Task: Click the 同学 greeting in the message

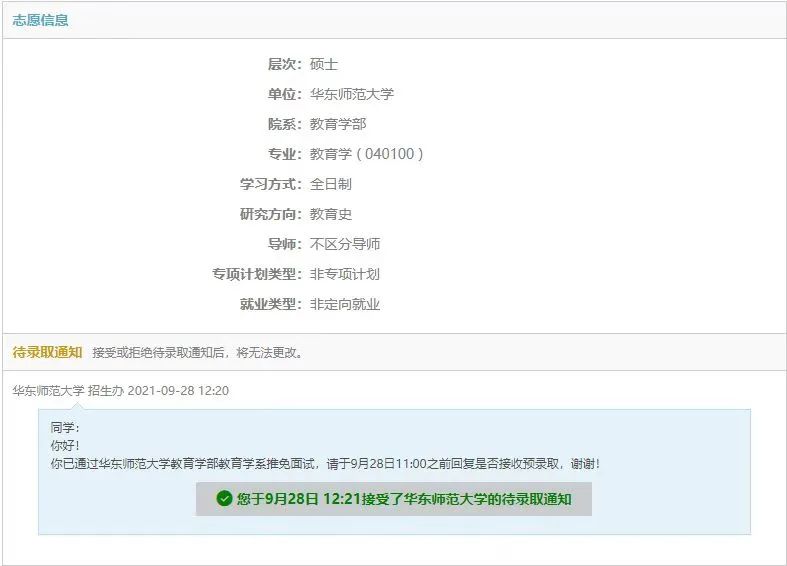Action: coord(65,427)
